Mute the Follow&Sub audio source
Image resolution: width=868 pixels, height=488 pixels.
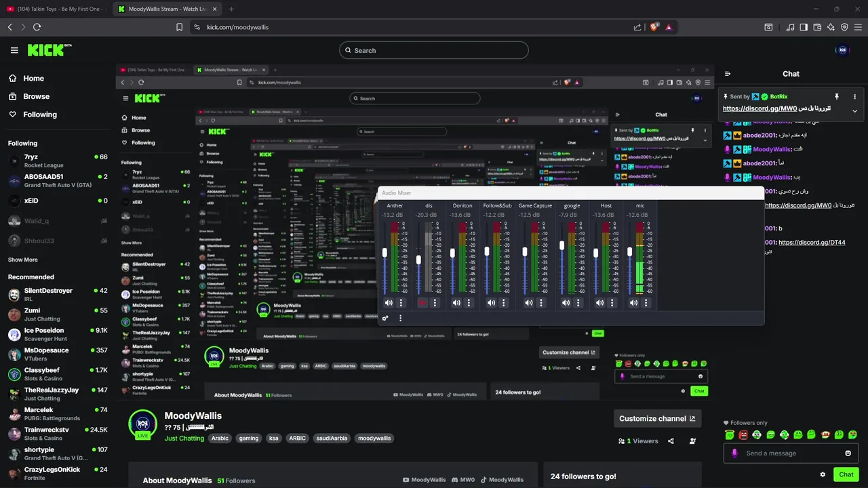coord(491,303)
